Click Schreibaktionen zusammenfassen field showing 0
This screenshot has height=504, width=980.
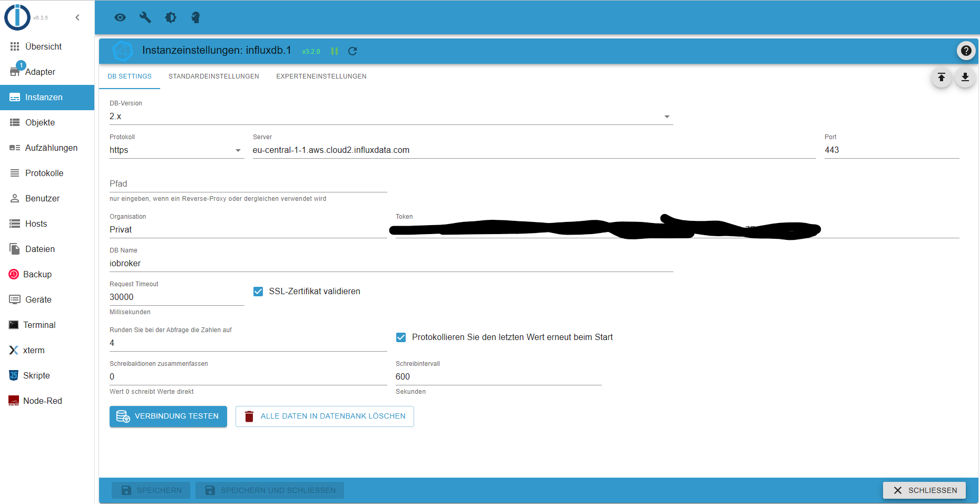point(248,377)
